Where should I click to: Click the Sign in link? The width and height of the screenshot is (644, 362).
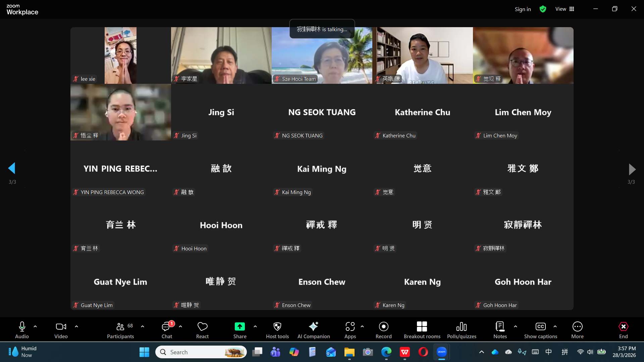[523, 9]
